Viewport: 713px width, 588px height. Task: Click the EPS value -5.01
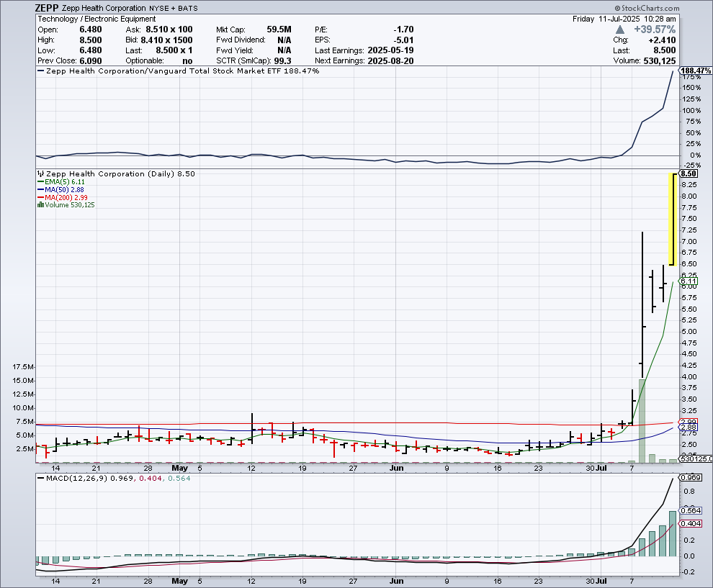pyautogui.click(x=403, y=40)
